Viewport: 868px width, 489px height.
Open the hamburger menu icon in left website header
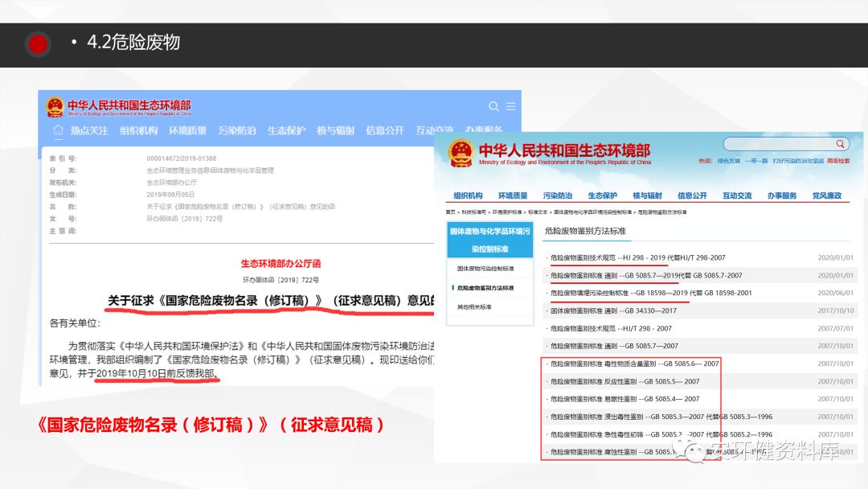point(511,106)
